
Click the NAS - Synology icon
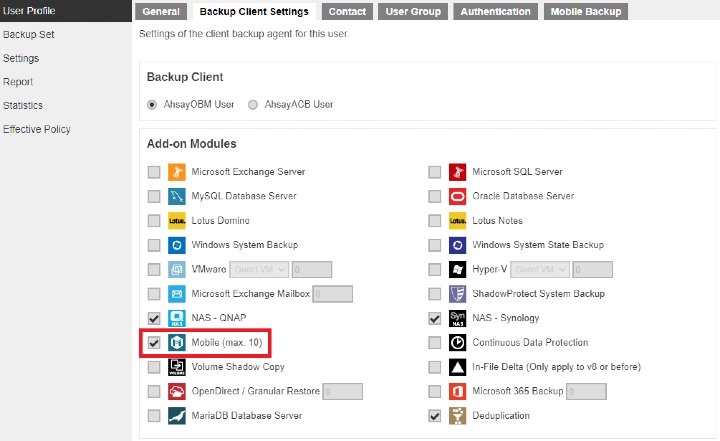pos(457,318)
